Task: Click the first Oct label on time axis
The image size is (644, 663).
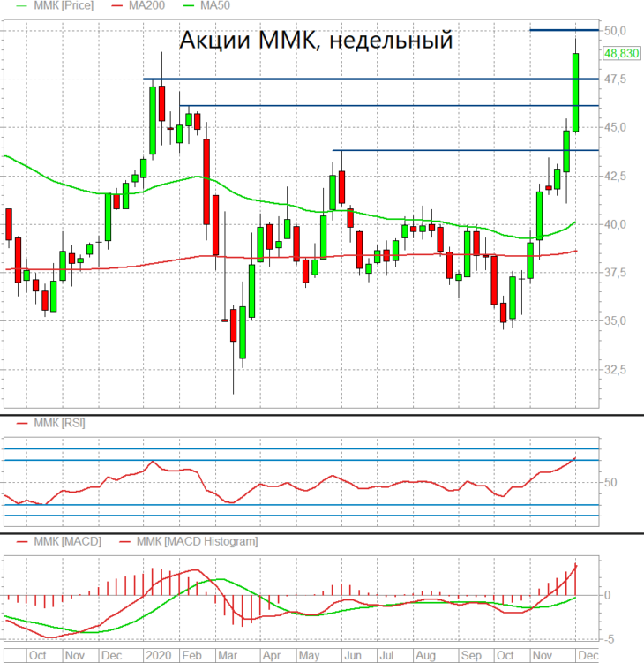Action: click(37, 655)
